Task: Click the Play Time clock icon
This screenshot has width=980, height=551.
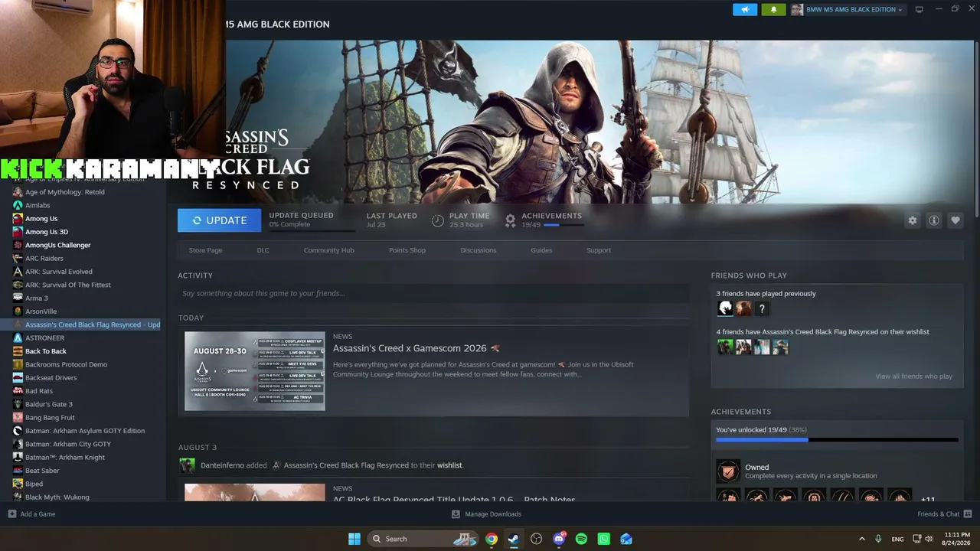Action: click(437, 220)
